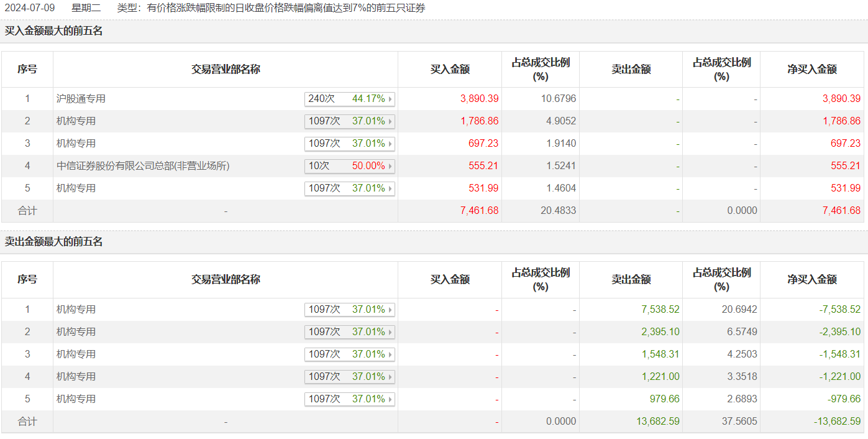
Task: Select the 卖出金额最大的前五名 section heading
Action: (x=54, y=242)
